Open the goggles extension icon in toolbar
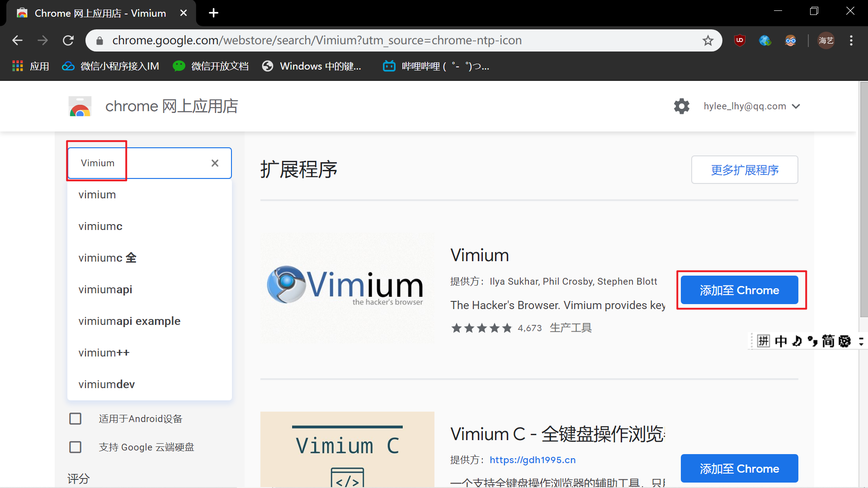 [x=790, y=40]
